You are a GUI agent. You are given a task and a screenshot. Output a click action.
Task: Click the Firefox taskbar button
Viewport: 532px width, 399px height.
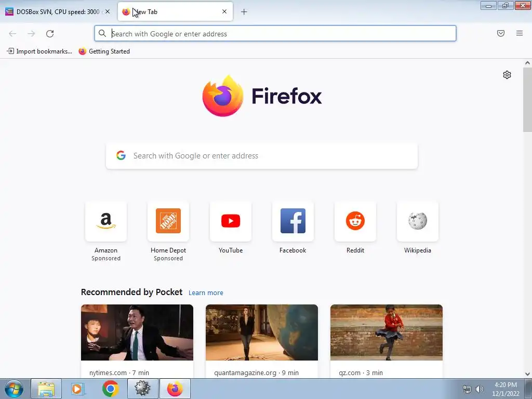pyautogui.click(x=175, y=389)
